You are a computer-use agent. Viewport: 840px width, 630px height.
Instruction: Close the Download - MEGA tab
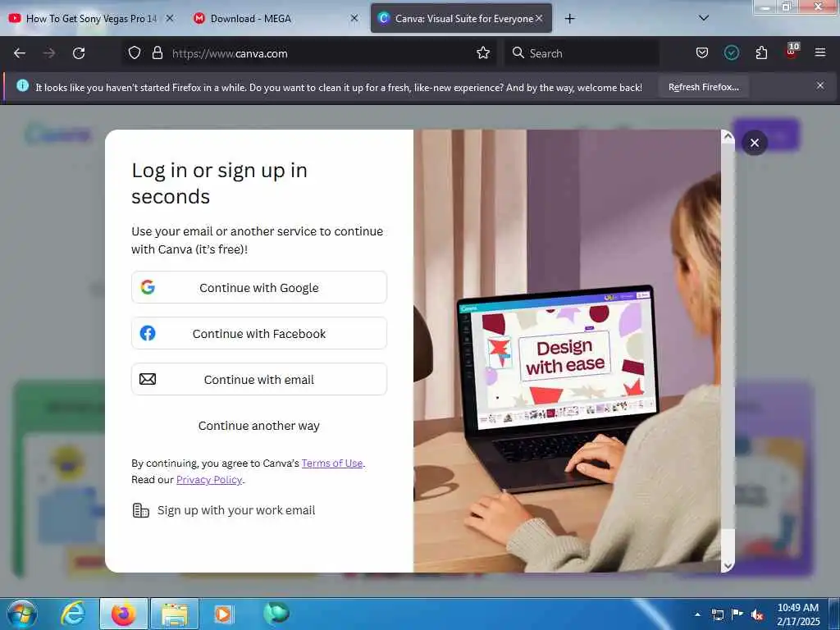click(354, 18)
